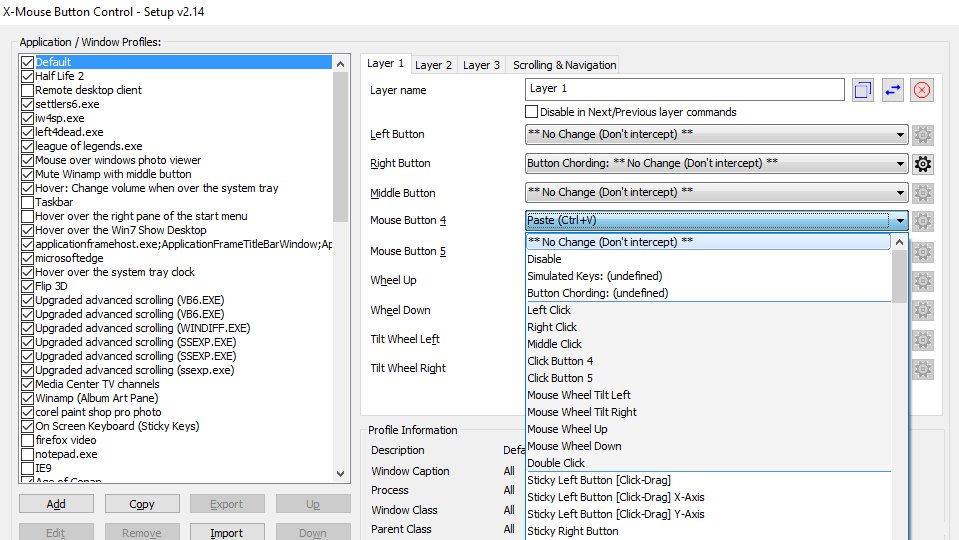Check Disable in Next/Previous layer commands
The width and height of the screenshot is (959, 540).
tap(531, 112)
